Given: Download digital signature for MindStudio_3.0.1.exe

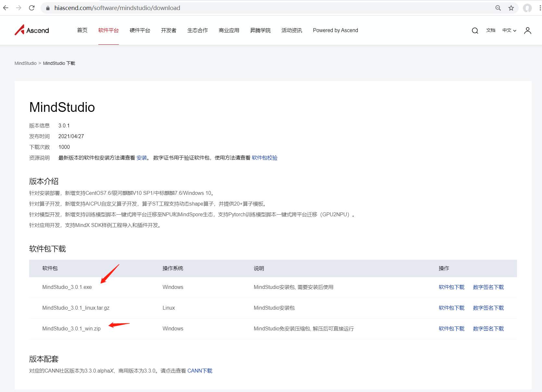Looking at the screenshot, I should tap(488, 287).
